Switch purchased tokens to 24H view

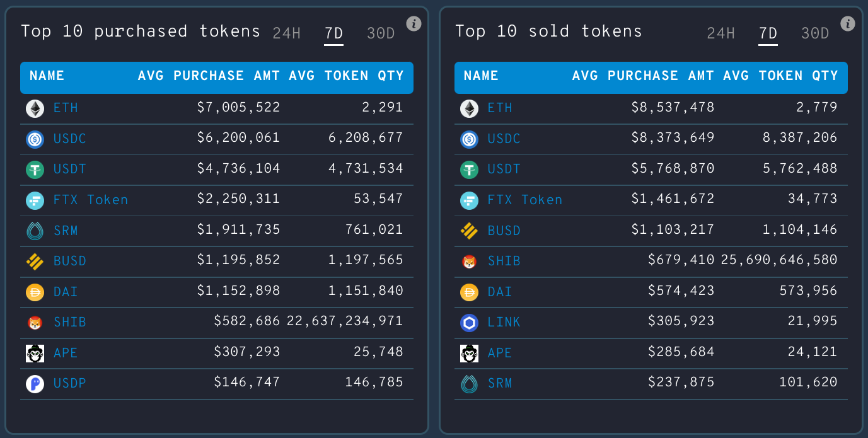(x=286, y=33)
